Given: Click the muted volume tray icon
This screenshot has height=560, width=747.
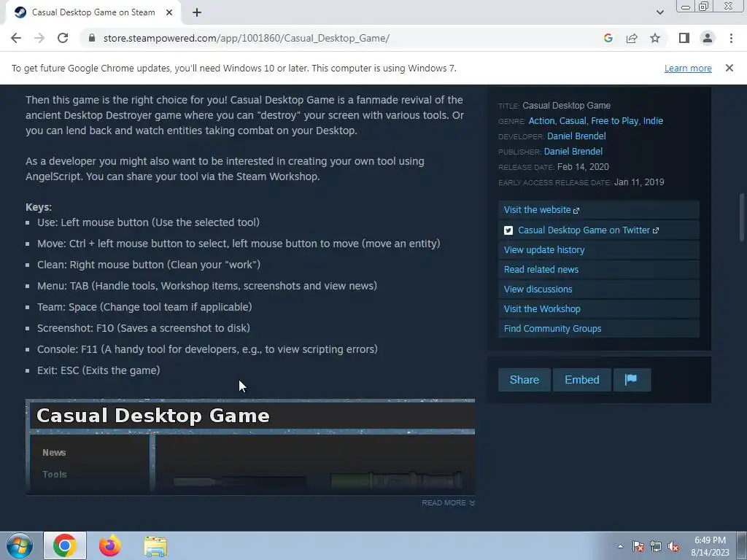Looking at the screenshot, I should tap(673, 546).
